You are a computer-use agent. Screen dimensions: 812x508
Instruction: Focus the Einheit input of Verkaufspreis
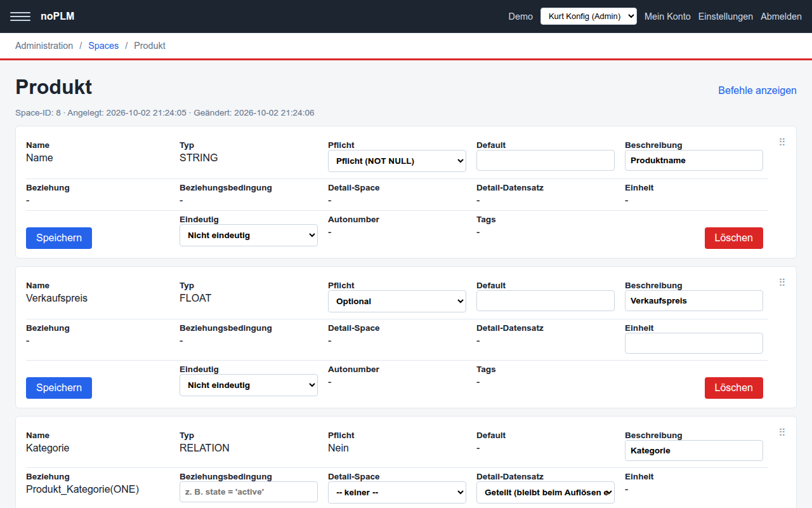(694, 344)
